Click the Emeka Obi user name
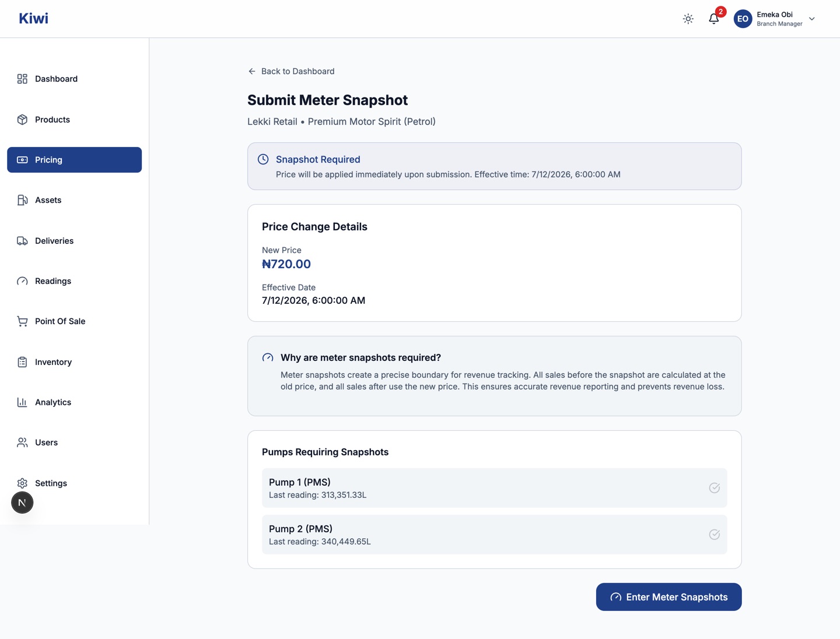This screenshot has height=639, width=840. [x=775, y=15]
